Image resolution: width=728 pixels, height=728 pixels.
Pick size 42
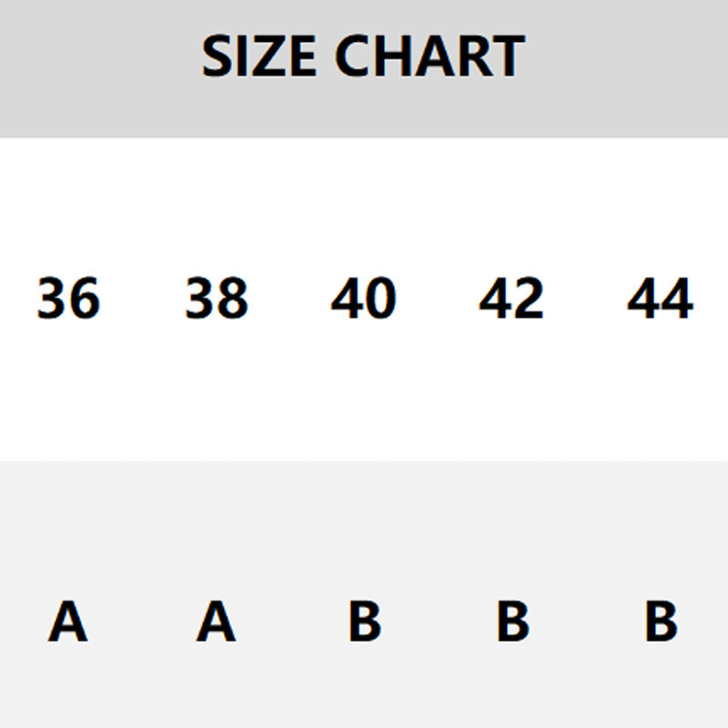[x=511, y=298]
